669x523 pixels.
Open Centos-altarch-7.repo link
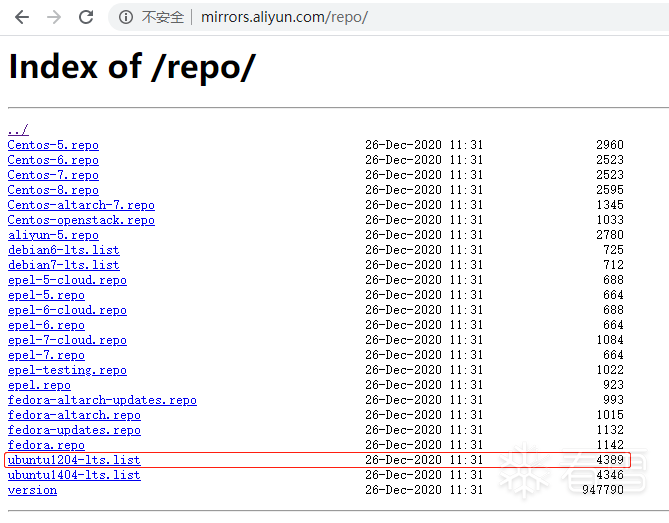(x=81, y=205)
